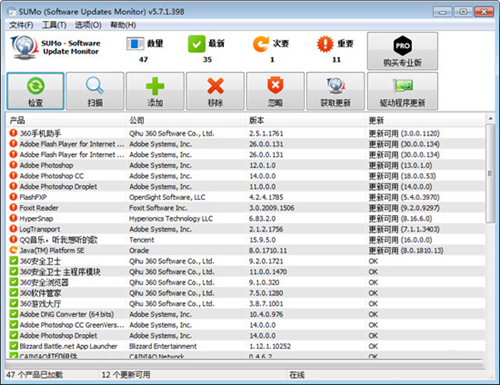Select the FlashFXP row's red alert icon
Image resolution: width=500 pixels, height=385 pixels.
tap(13, 197)
